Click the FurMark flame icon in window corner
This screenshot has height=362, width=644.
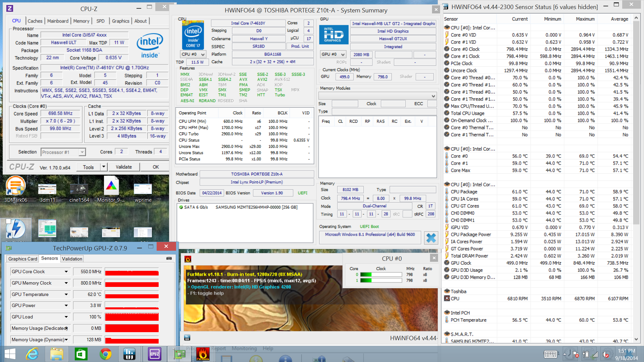(188, 259)
